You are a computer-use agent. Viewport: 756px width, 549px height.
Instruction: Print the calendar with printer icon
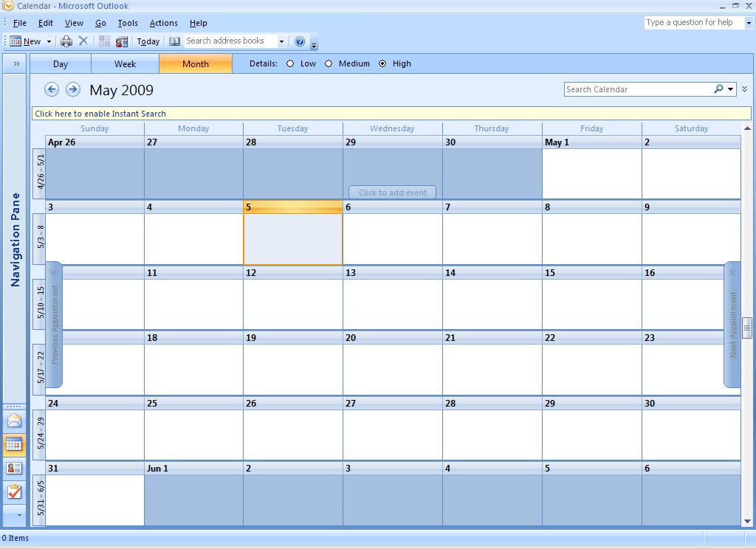66,41
